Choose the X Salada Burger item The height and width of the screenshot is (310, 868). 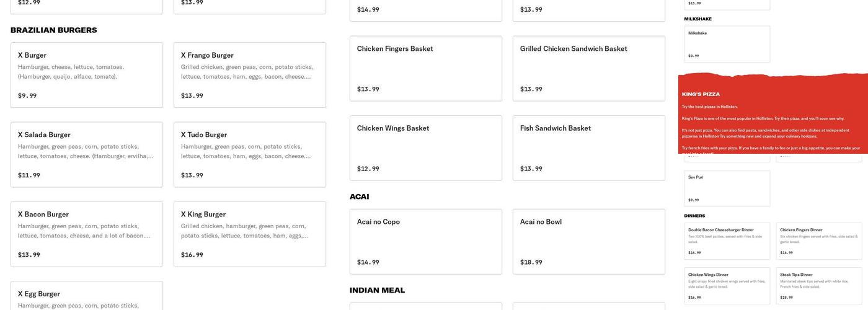point(87,154)
